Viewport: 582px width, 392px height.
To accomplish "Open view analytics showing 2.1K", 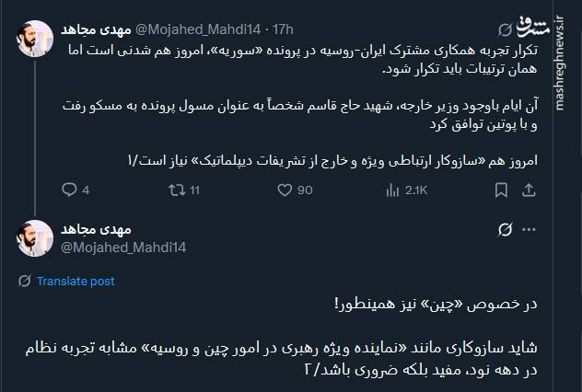I will [x=390, y=190].
